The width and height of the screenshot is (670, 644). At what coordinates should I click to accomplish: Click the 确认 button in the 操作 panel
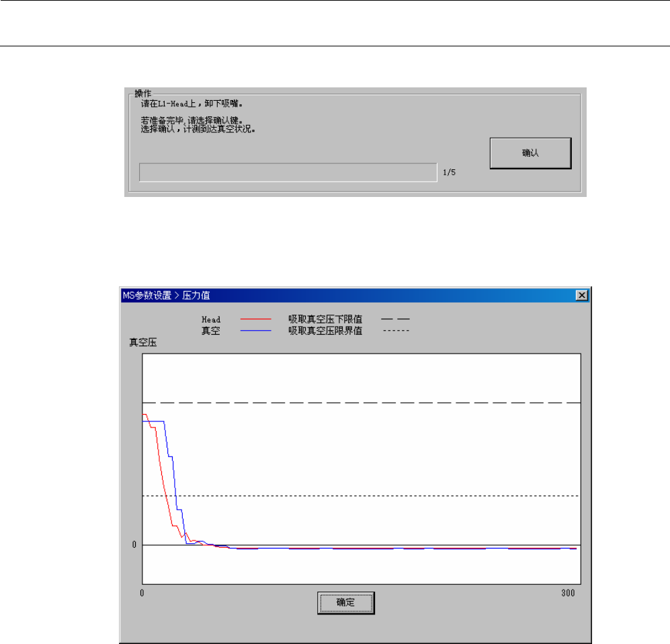[x=530, y=153]
